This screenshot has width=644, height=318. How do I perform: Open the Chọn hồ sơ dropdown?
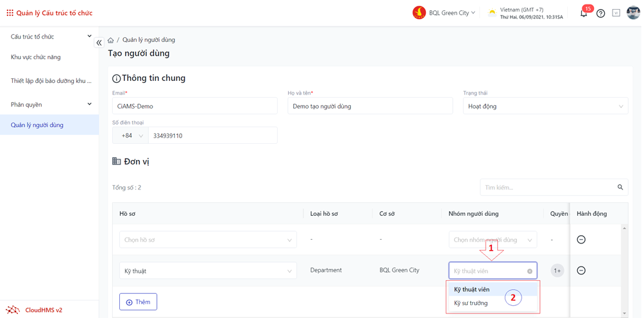(208, 240)
